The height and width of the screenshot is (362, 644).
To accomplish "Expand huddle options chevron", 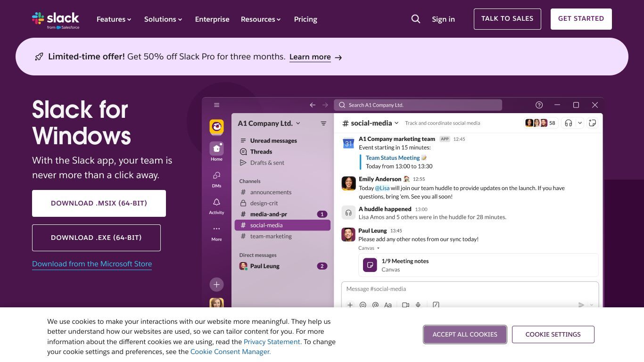I will point(580,123).
